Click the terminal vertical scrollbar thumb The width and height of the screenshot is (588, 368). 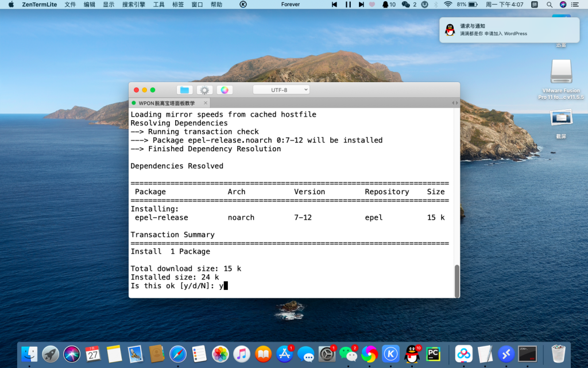457,281
